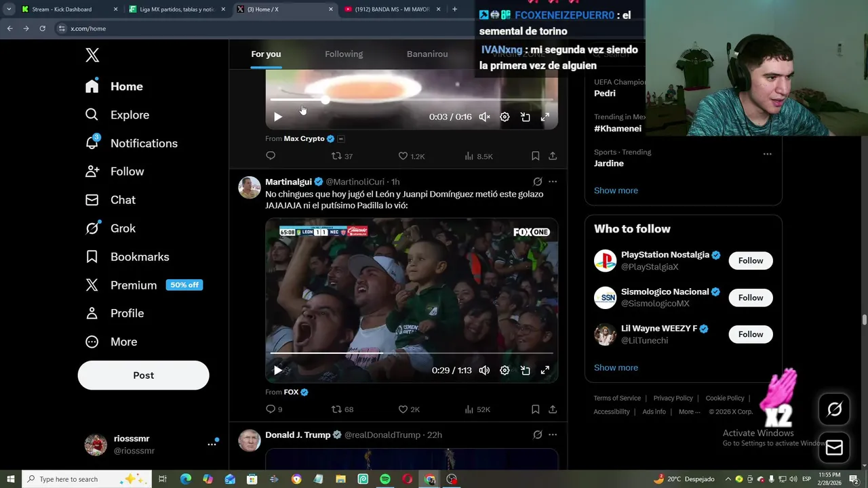
Task: Open Grok in the sidebar
Action: 110,228
